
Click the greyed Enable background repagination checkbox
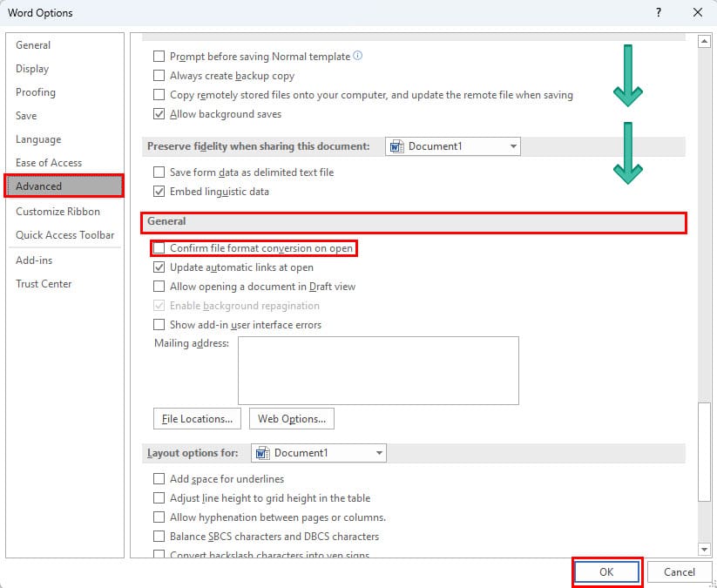click(159, 306)
